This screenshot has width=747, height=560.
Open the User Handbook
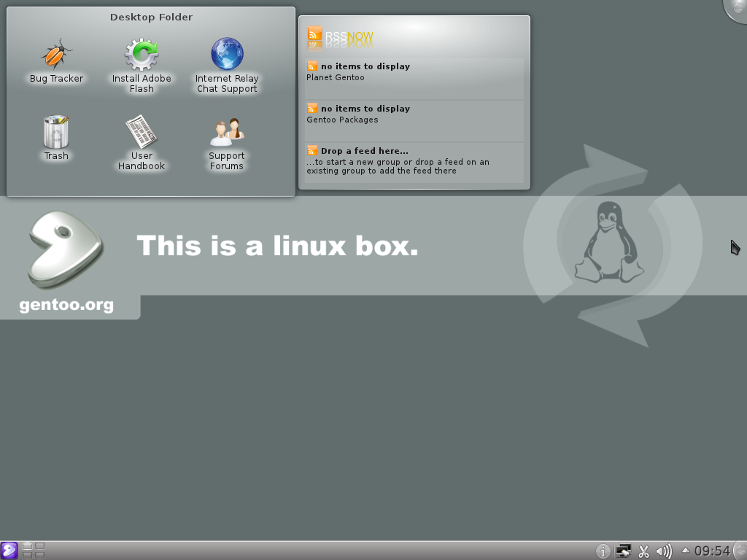pos(141,133)
